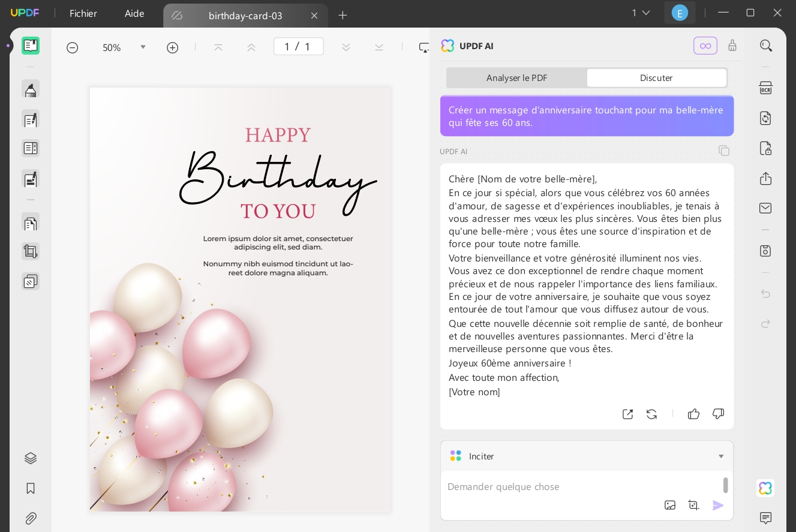Screen dimensions: 796x532
Task: Like the AI answer with thumbs up
Action: 693,414
